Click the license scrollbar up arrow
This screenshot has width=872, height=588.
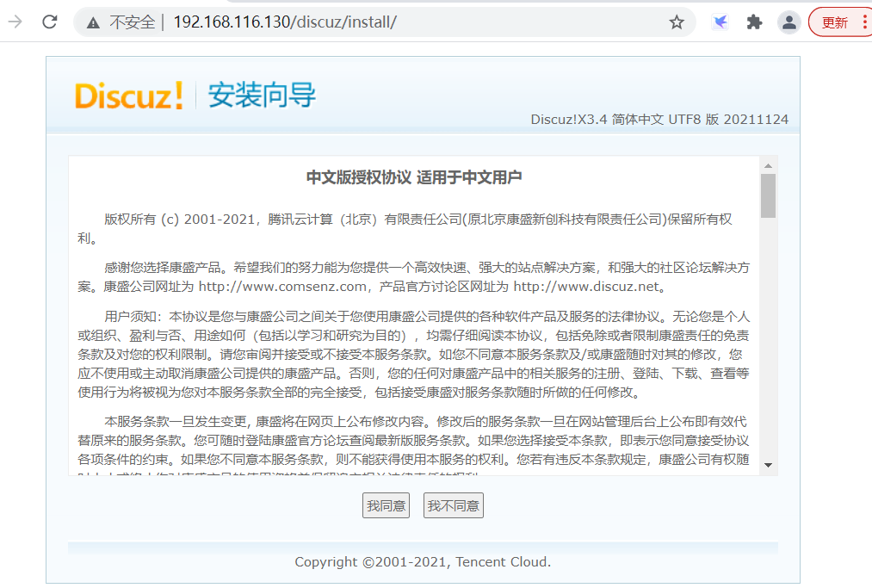(x=768, y=166)
